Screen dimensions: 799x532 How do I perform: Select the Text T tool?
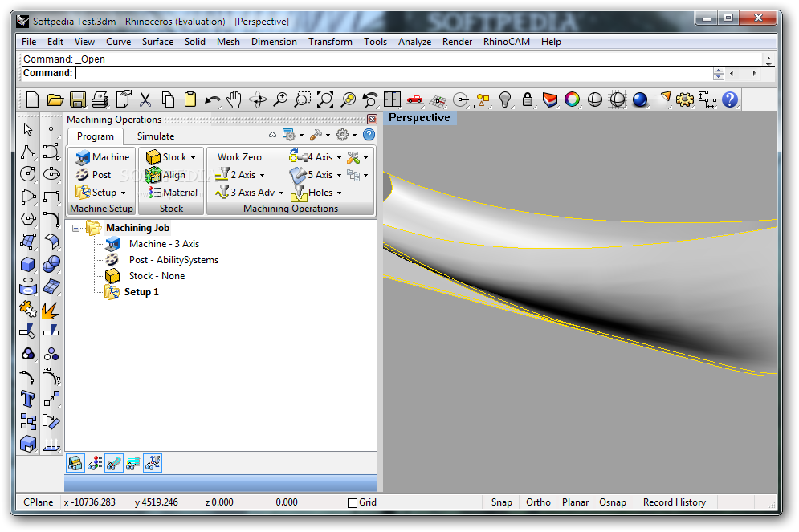coord(28,399)
